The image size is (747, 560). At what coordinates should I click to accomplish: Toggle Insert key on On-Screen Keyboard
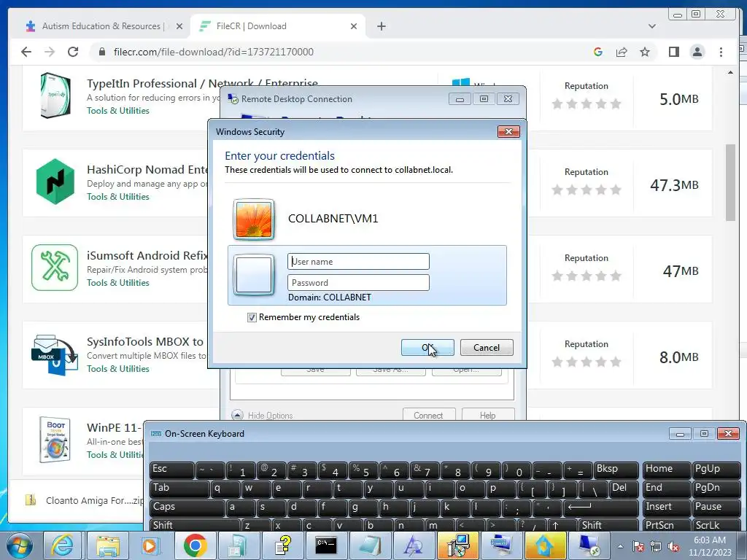(666, 508)
